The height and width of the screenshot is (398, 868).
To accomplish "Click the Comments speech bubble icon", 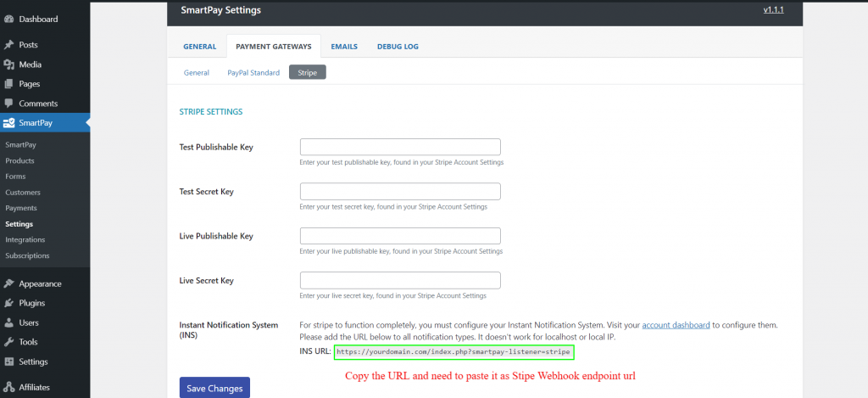I will [8, 104].
